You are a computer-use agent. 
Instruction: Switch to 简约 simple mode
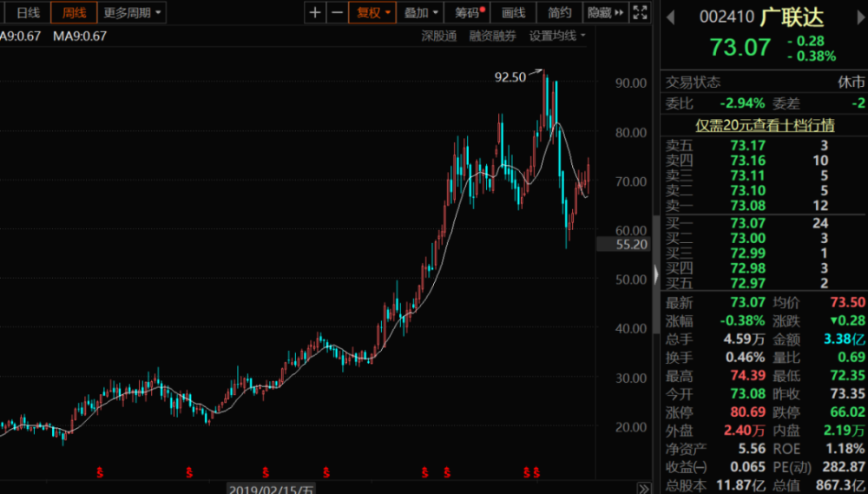(x=559, y=12)
